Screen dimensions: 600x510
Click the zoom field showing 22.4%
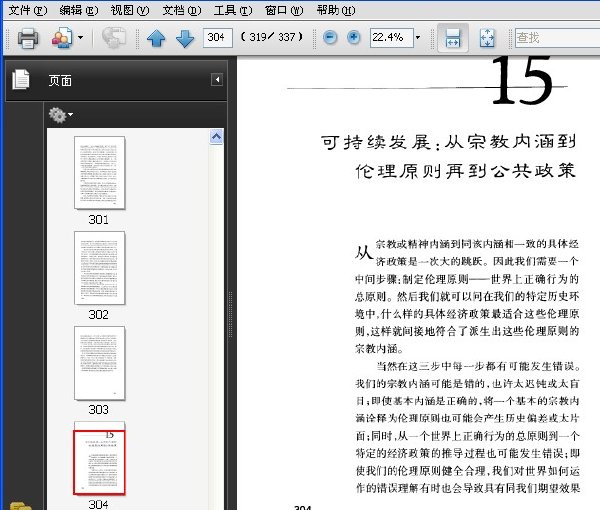point(391,37)
